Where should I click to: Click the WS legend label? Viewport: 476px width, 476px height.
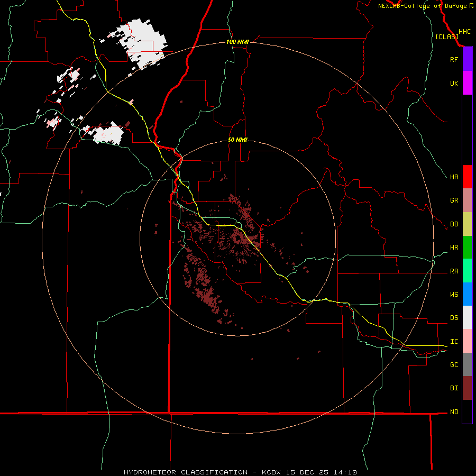pyautogui.click(x=454, y=294)
